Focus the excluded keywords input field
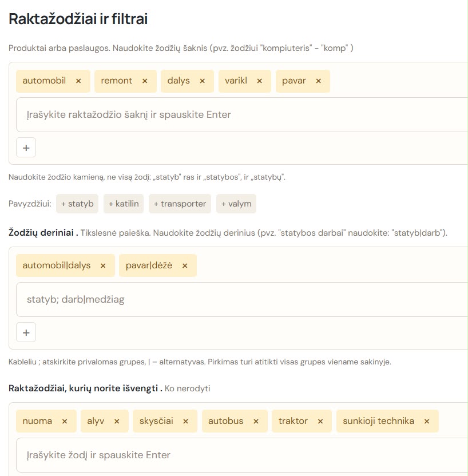468x476 pixels. pyautogui.click(x=242, y=455)
